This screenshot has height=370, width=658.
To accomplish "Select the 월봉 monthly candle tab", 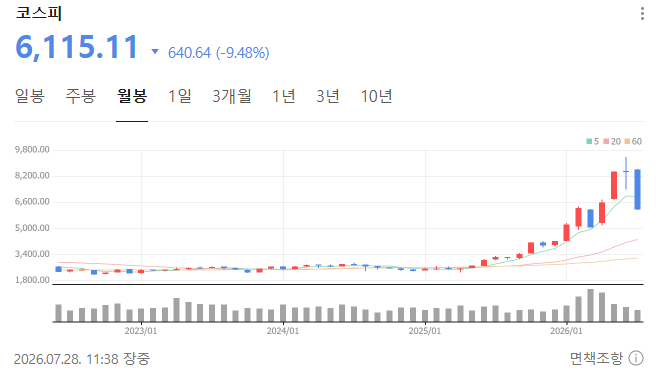I will [132, 96].
